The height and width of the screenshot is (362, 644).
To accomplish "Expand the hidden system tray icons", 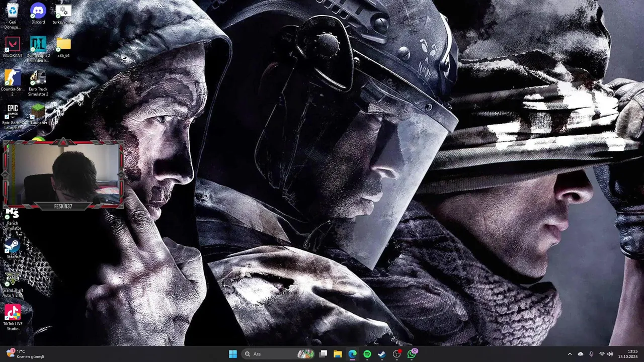I will (x=570, y=354).
